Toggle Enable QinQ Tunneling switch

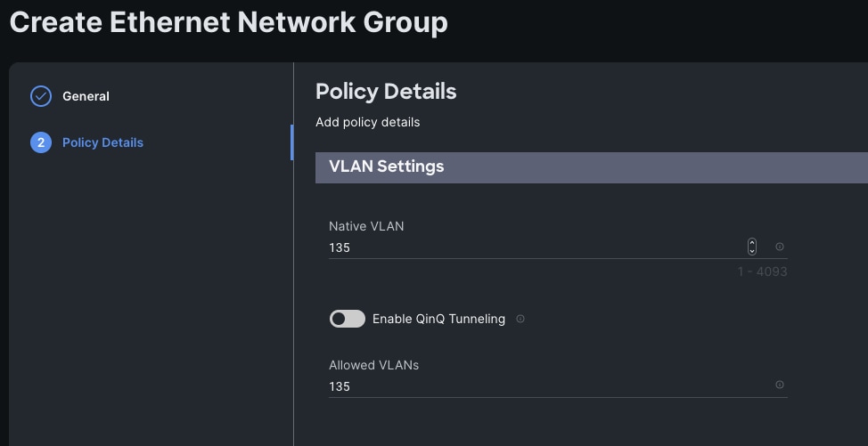click(x=348, y=319)
